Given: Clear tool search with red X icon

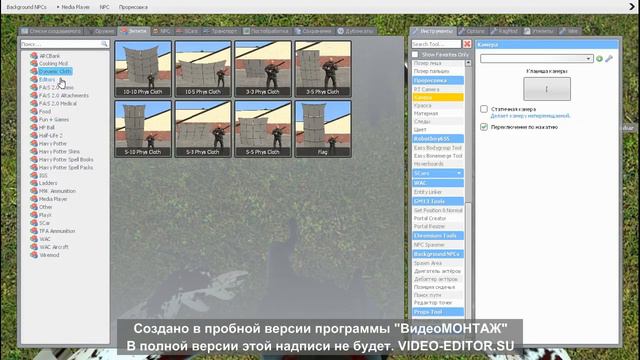Looking at the screenshot, I should (x=467, y=44).
